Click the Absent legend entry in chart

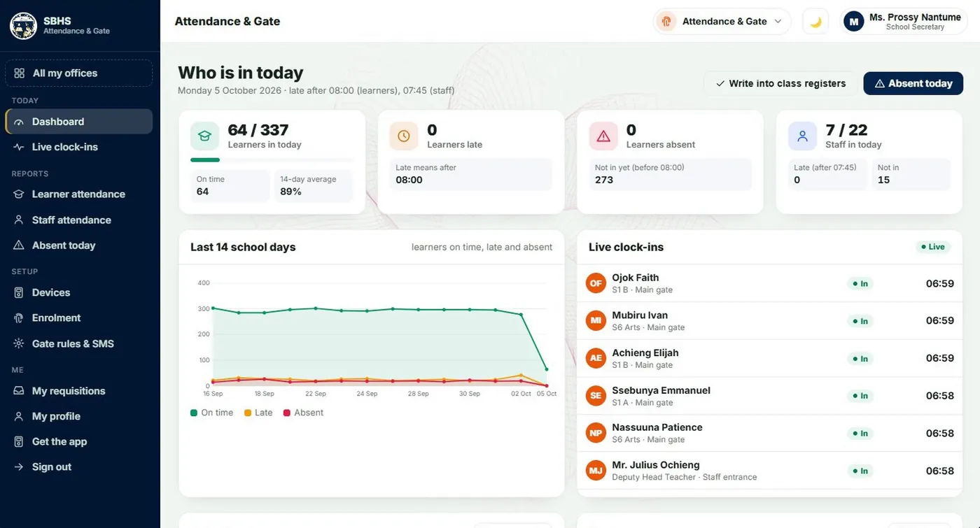coord(303,413)
